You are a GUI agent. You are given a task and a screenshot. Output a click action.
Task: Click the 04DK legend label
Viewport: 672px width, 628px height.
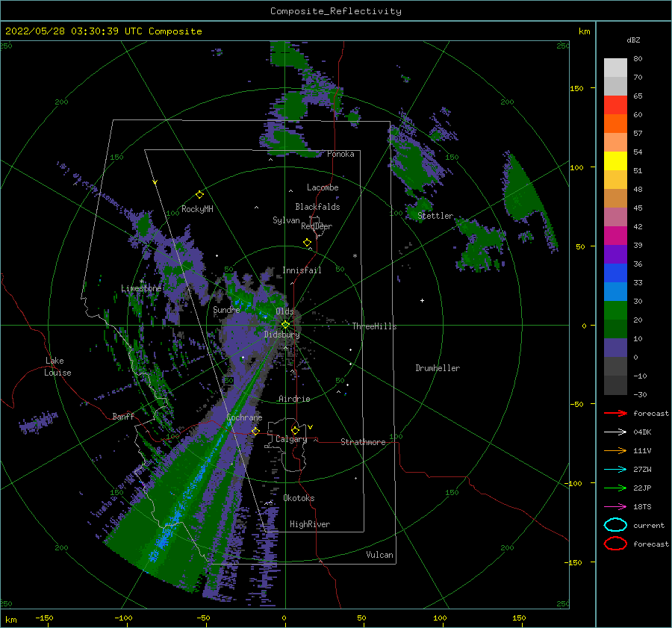click(642, 432)
